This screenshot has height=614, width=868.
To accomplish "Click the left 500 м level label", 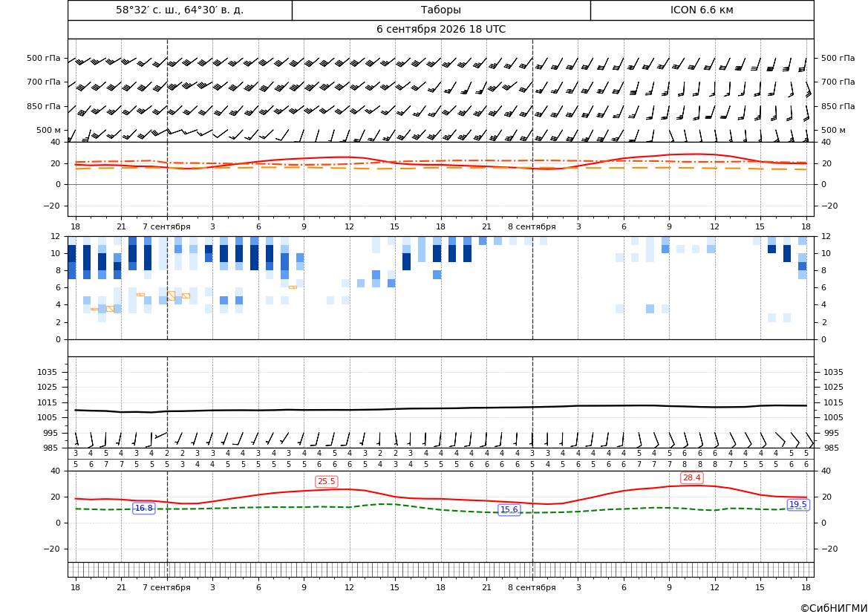I will pyautogui.click(x=48, y=130).
